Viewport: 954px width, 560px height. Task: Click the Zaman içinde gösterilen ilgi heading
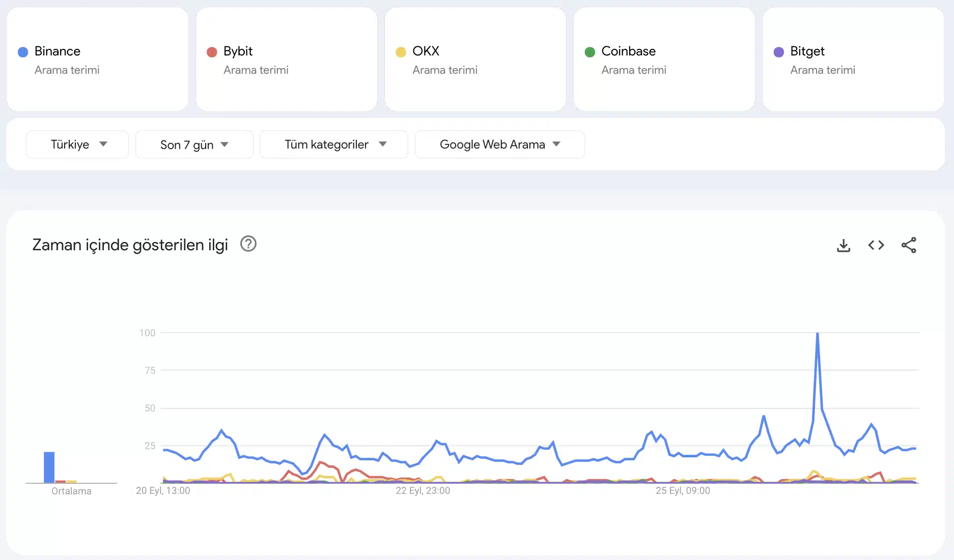pos(130,245)
